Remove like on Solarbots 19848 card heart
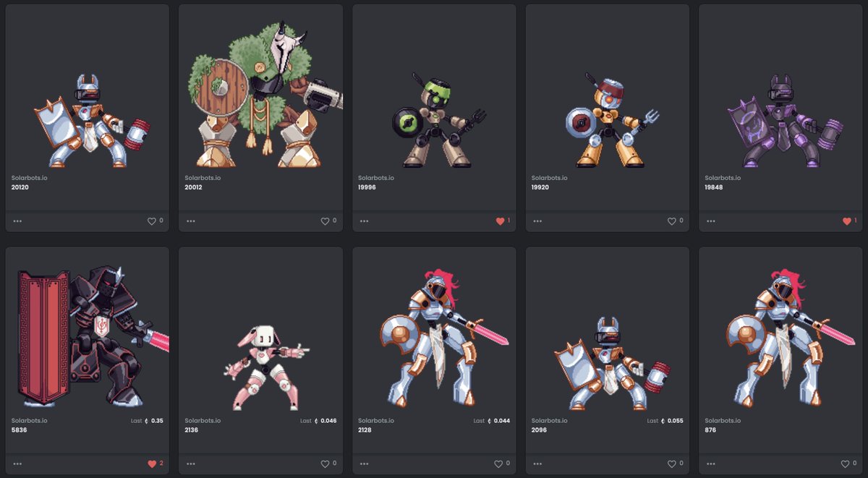The width and height of the screenshot is (868, 478). 847,221
